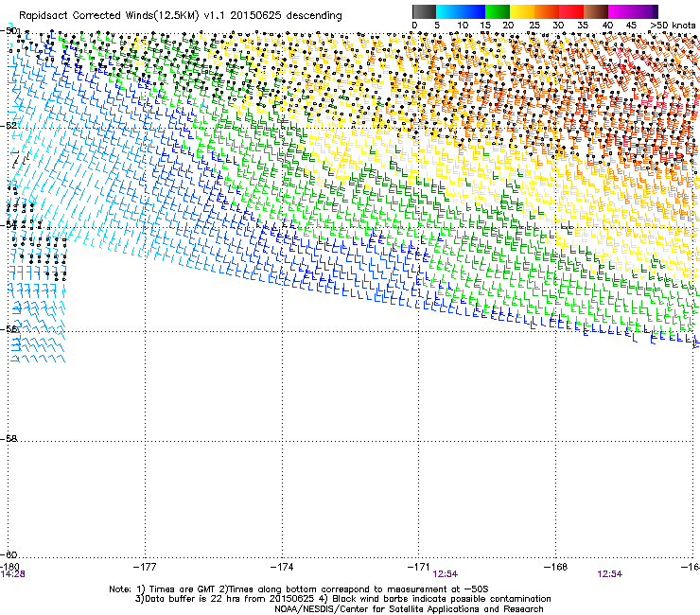Click the purple '12:54' time near -171

coord(446,574)
